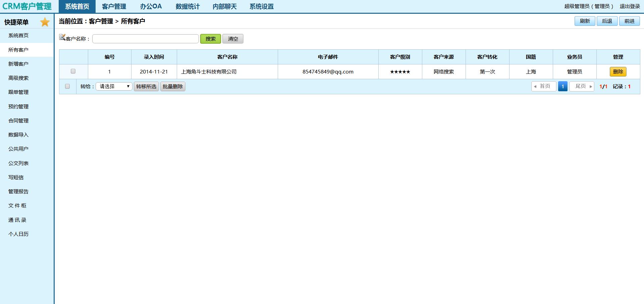Click the 网络搜索 source cell
The image size is (644, 304).
click(x=444, y=72)
